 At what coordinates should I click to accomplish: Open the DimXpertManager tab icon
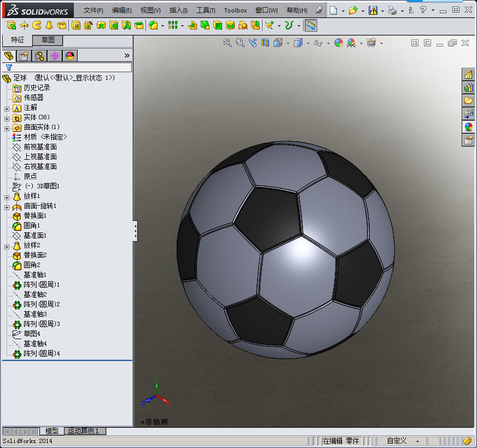point(55,56)
